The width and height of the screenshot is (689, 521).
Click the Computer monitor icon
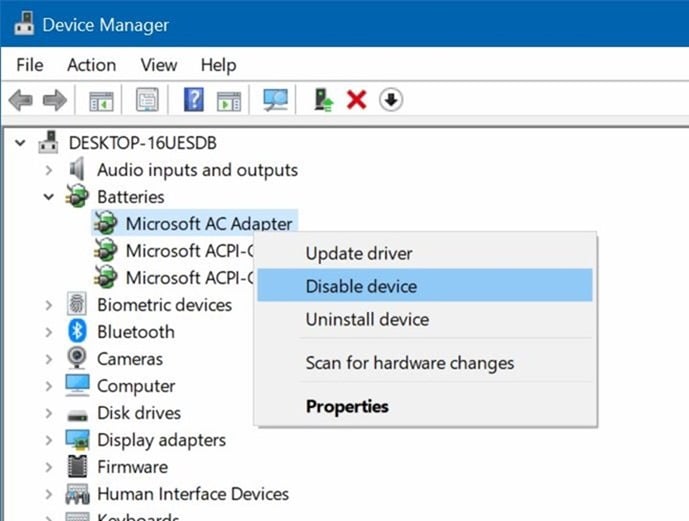[x=77, y=385]
